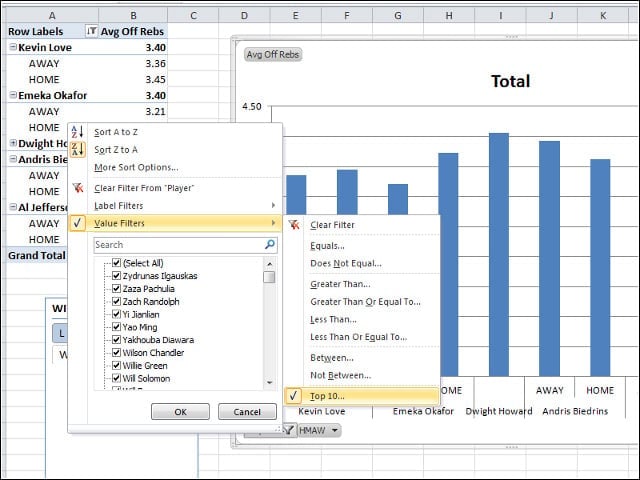Click the search magnifier icon
The width and height of the screenshot is (640, 480).
coord(270,244)
